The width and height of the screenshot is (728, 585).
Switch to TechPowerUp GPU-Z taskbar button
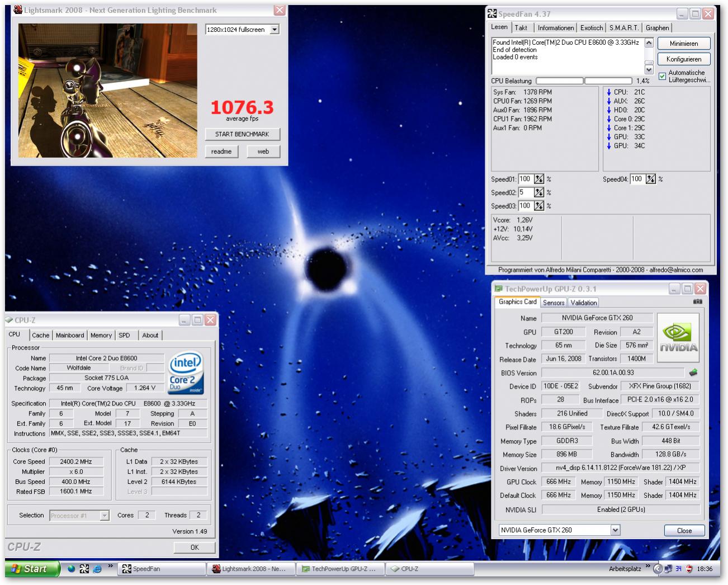click(x=340, y=569)
